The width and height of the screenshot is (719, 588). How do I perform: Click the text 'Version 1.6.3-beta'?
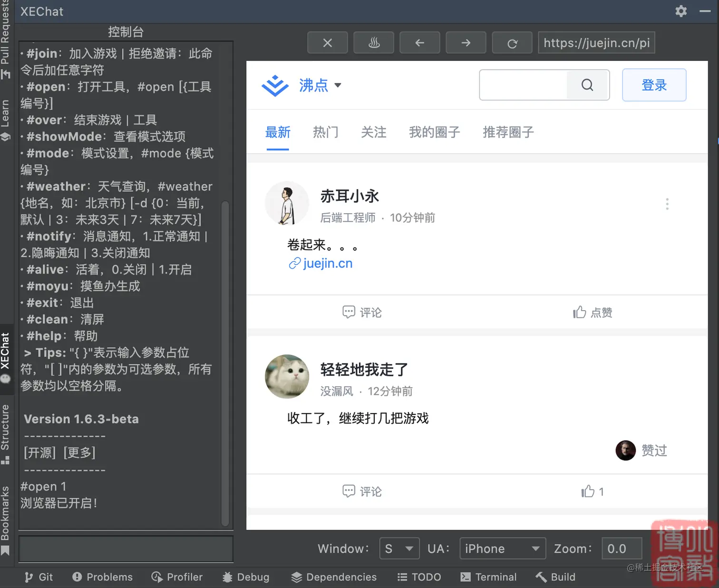81,419
